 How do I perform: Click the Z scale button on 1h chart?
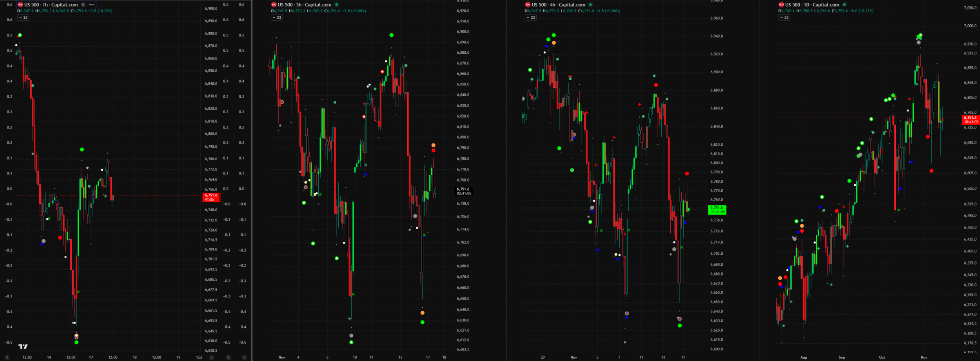(7, 357)
